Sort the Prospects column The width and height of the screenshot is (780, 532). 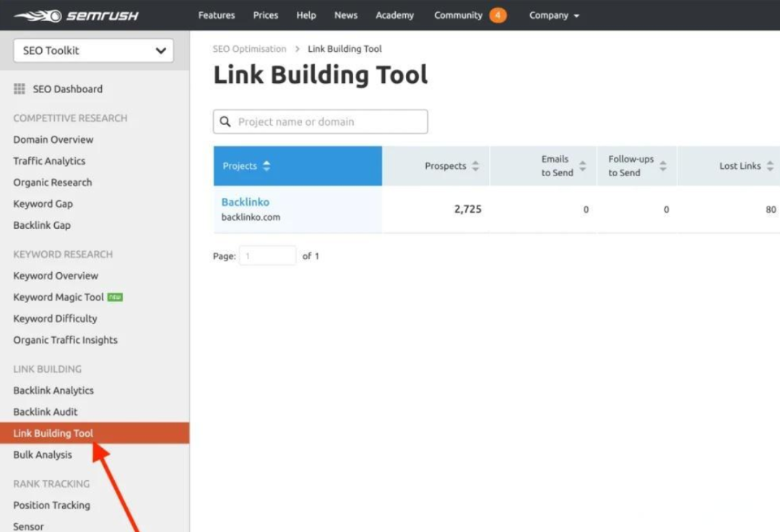pos(475,166)
